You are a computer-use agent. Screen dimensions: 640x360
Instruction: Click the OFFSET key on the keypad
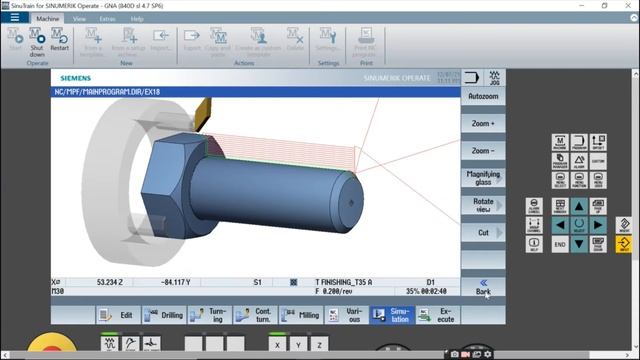(598, 142)
